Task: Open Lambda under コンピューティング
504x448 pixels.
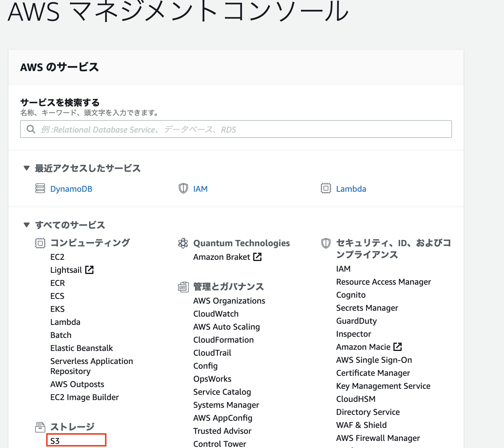Action: click(x=65, y=322)
